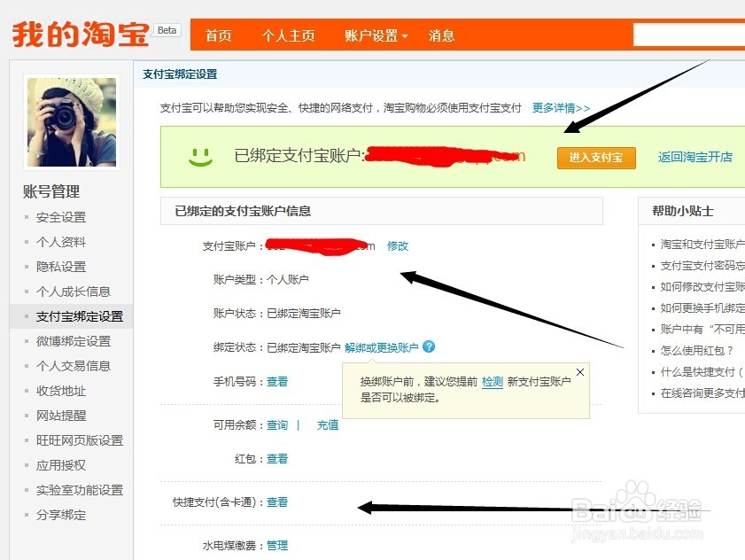Click 查看 next to 红包
745x560 pixels.
point(277,459)
